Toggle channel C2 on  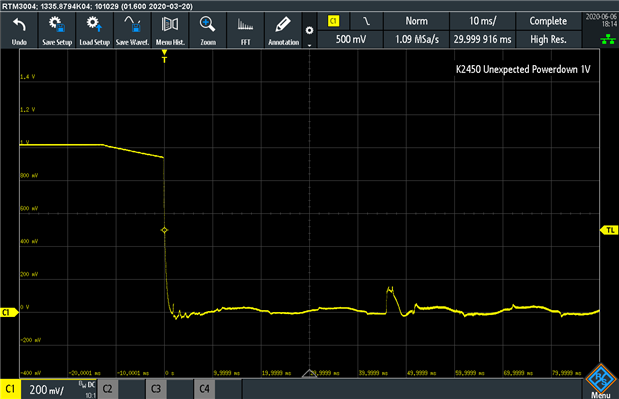108,389
